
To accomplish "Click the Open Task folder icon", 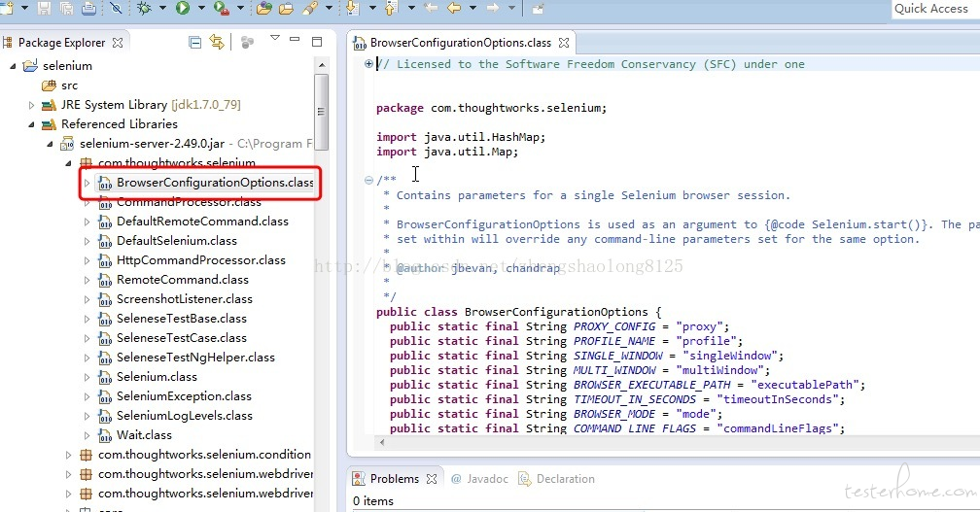I will [x=286, y=8].
